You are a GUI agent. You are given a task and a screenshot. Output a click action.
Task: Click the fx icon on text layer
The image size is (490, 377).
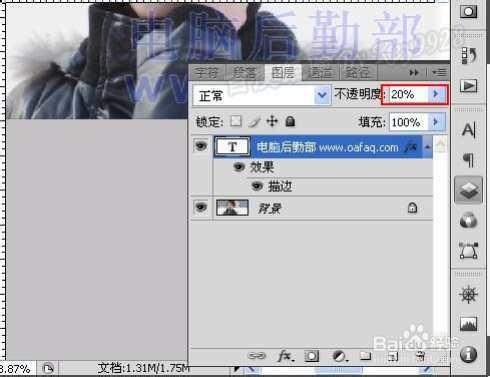(x=411, y=147)
